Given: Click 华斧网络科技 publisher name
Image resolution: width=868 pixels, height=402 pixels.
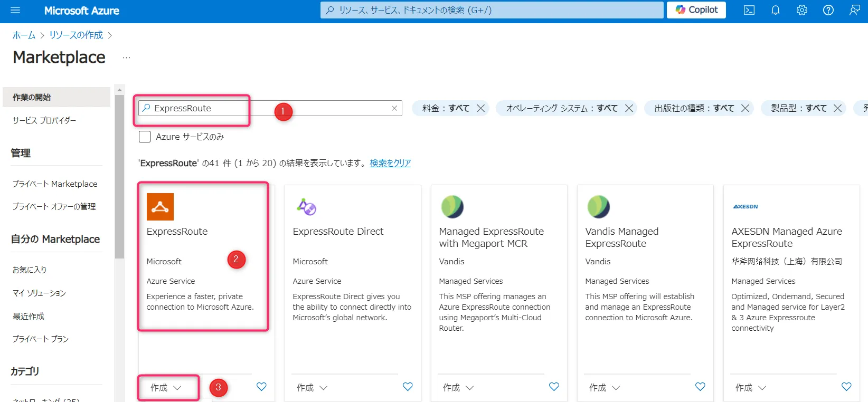Looking at the screenshot, I should (787, 261).
